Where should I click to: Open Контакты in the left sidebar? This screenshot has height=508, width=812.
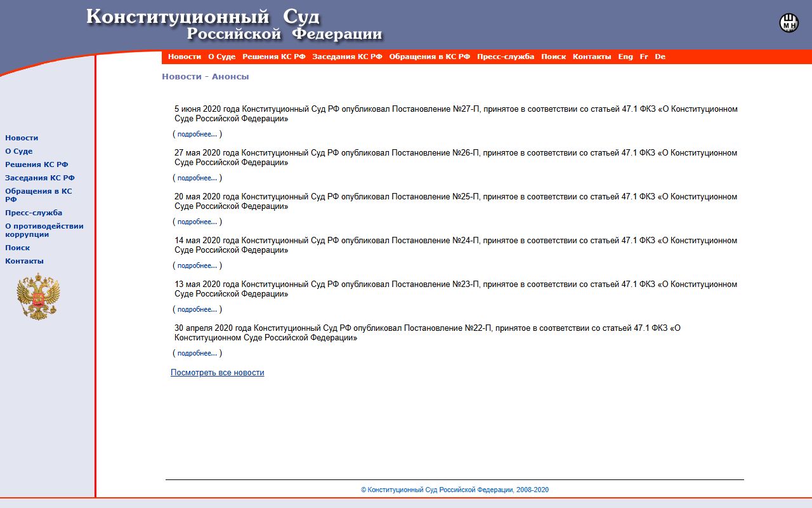(25, 261)
